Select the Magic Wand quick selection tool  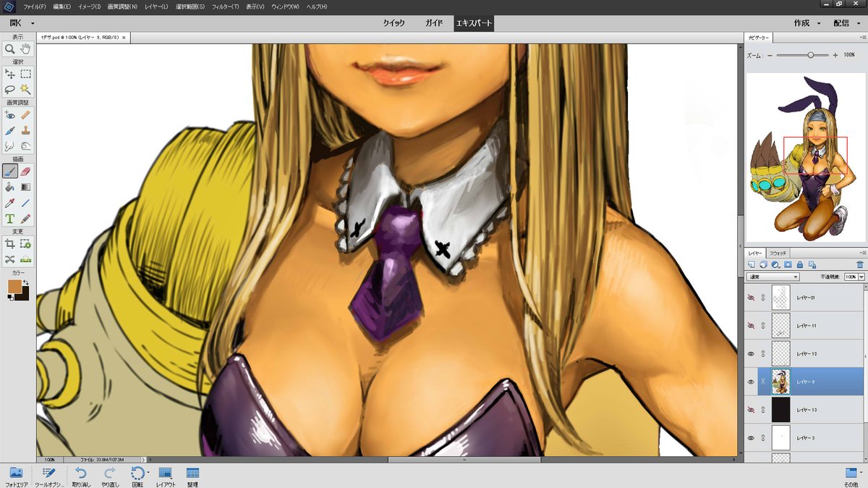26,89
